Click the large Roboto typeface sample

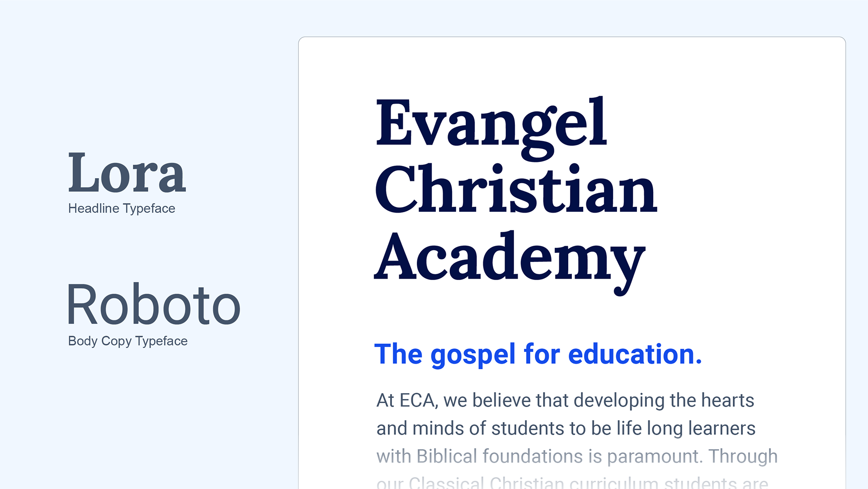[x=154, y=304]
